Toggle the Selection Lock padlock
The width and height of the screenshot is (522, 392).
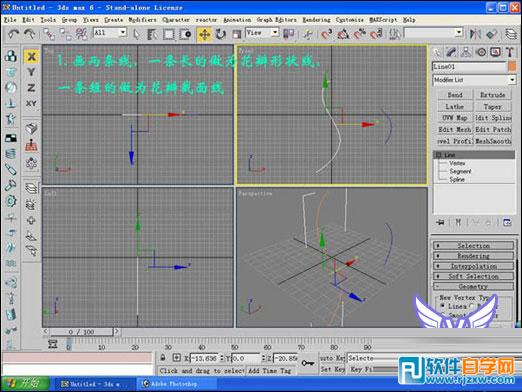point(163,358)
